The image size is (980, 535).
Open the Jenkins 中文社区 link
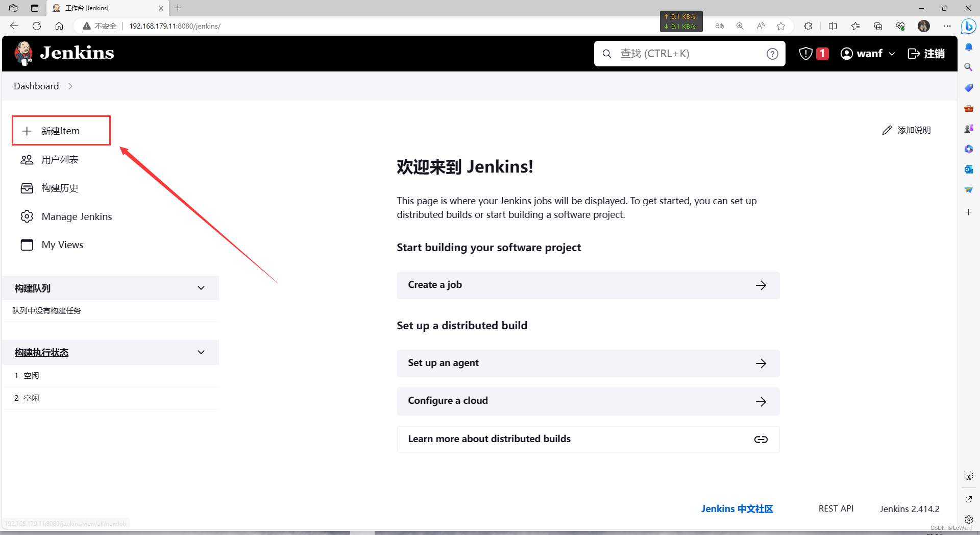pyautogui.click(x=737, y=509)
